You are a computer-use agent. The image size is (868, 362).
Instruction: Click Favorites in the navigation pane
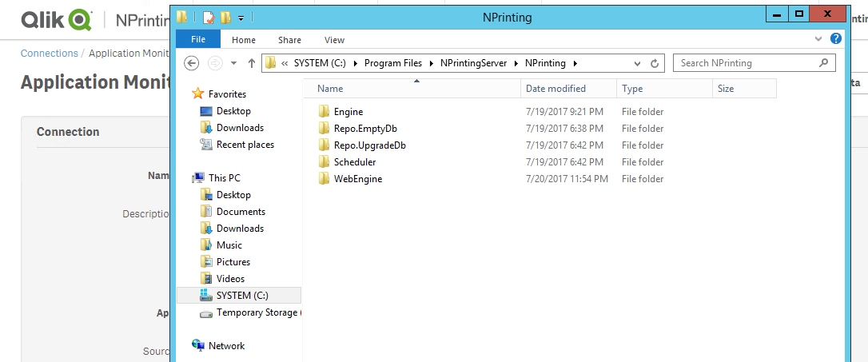pyautogui.click(x=227, y=94)
